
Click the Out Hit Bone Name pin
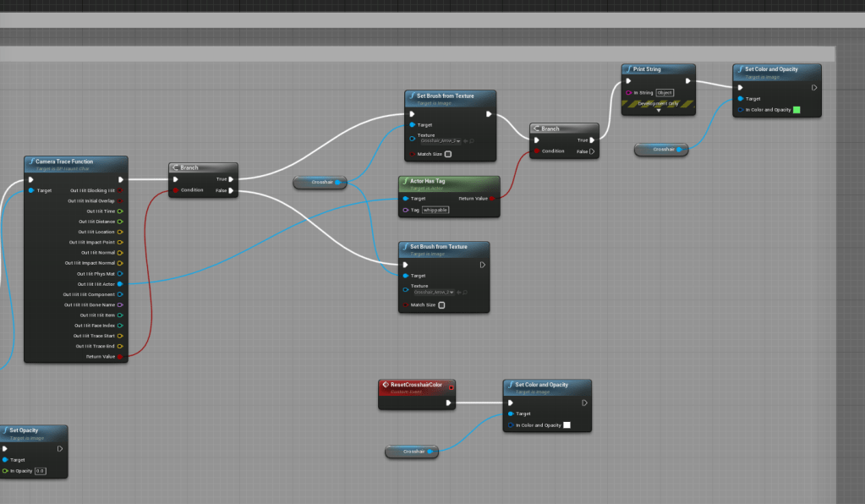(120, 304)
